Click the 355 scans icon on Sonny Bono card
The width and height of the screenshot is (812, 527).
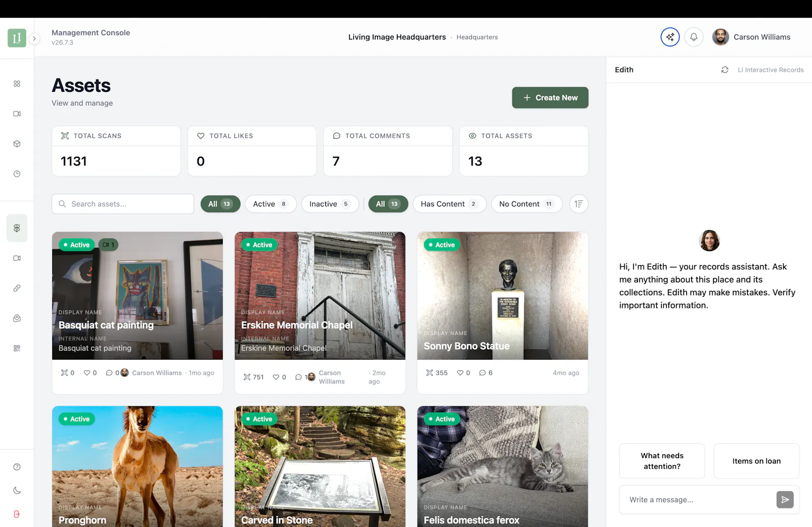[x=430, y=373]
